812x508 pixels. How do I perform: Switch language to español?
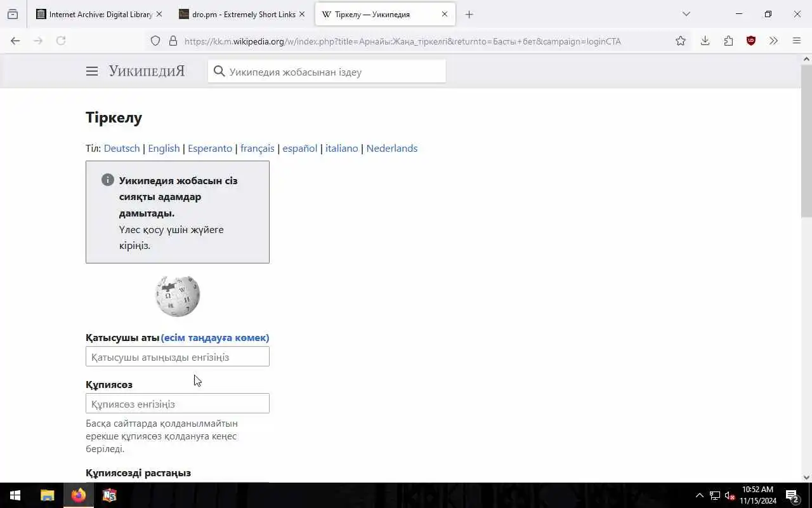(299, 148)
